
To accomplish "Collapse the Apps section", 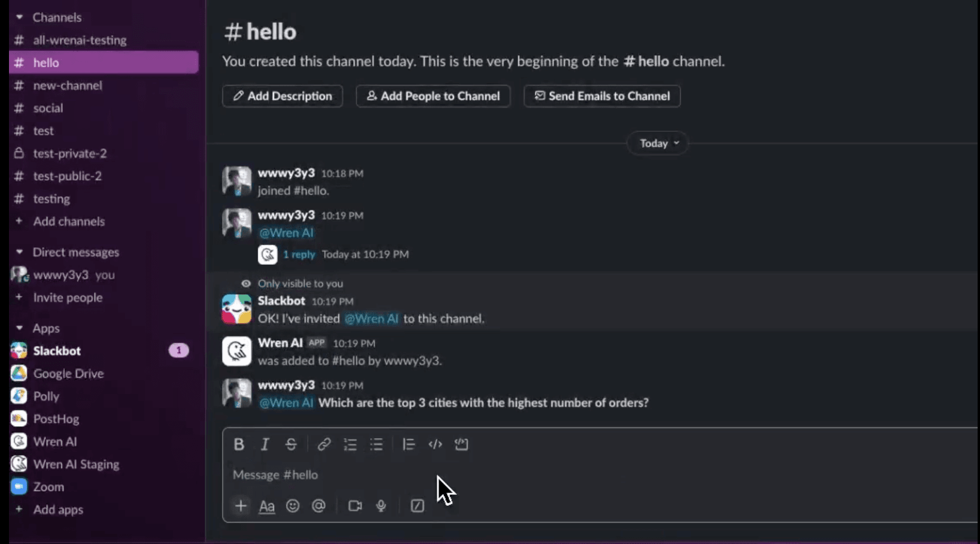I will tap(19, 328).
